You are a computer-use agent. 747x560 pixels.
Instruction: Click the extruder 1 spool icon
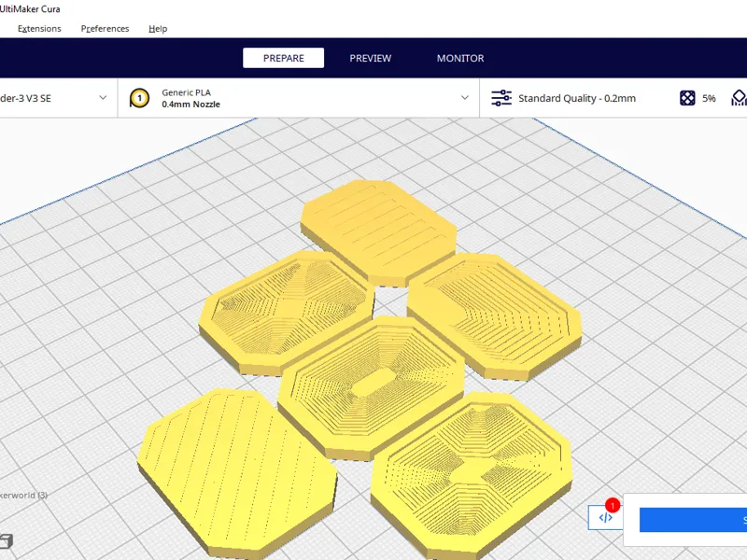click(139, 98)
